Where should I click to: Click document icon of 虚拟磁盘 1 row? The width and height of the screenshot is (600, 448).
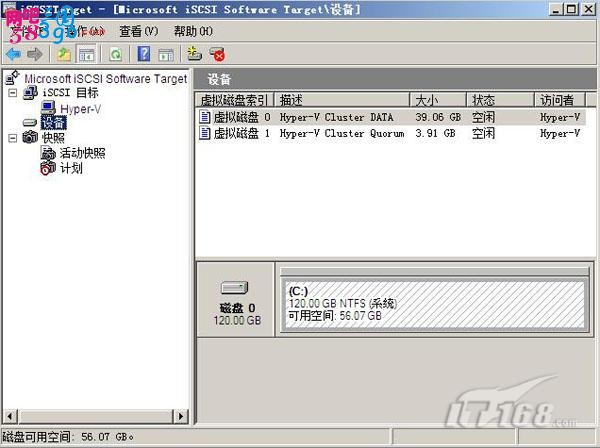[205, 133]
